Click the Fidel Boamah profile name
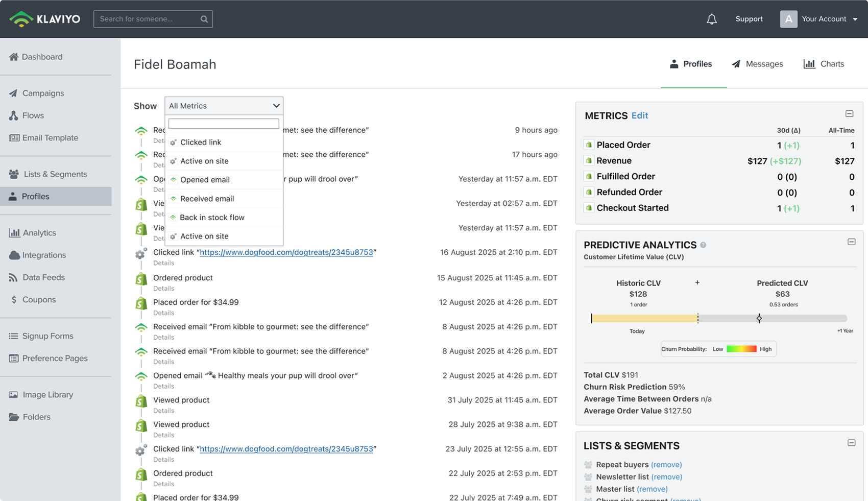Viewport: 868px width, 501px height. (175, 64)
